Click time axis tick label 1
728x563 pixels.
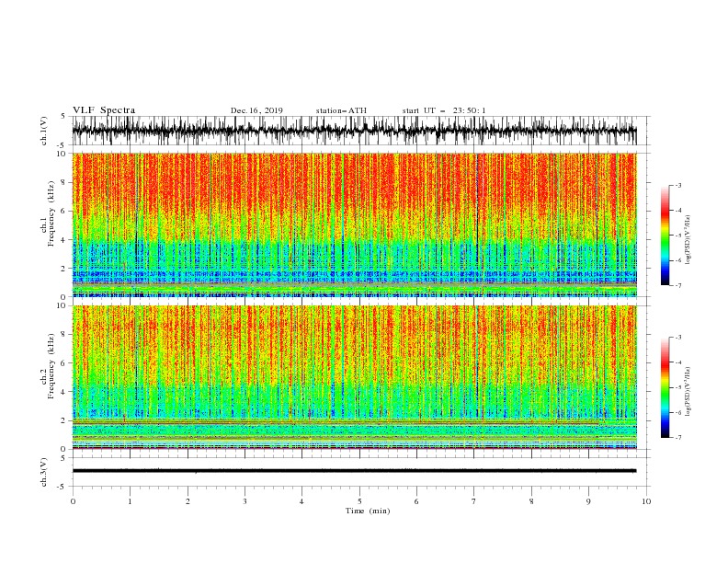coord(130,501)
